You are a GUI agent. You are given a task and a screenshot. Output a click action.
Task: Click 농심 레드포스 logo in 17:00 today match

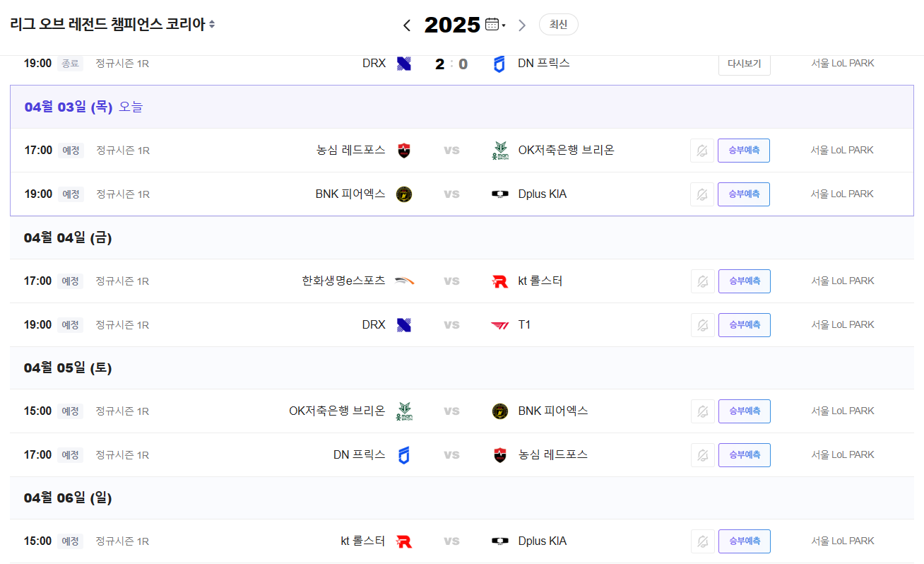click(x=404, y=151)
